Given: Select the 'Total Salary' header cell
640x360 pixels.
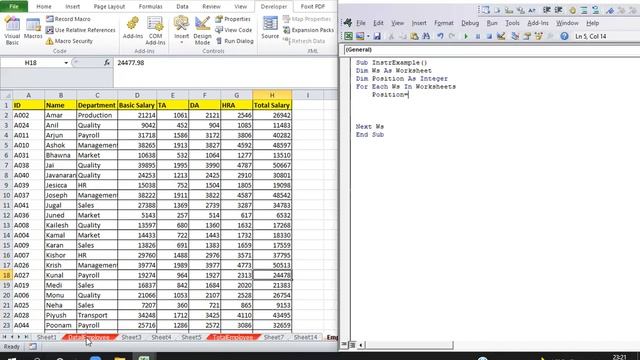Looking at the screenshot, I should pos(272,105).
